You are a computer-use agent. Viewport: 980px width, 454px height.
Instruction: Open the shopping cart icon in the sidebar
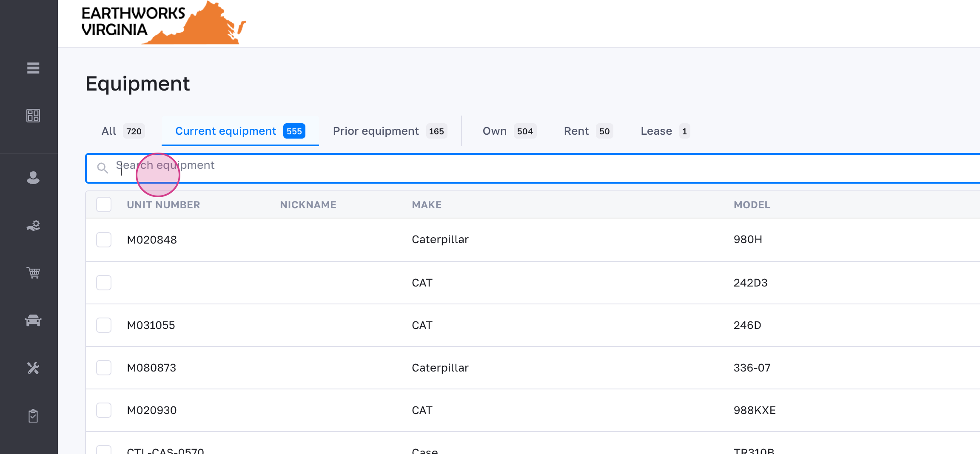(33, 272)
